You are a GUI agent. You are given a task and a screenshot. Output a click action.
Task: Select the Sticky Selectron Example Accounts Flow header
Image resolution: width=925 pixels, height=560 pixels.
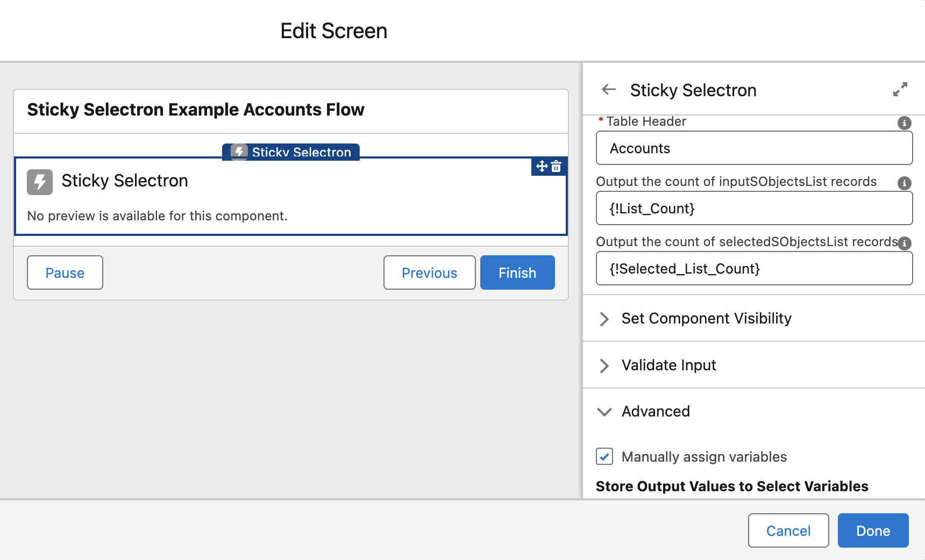click(196, 110)
